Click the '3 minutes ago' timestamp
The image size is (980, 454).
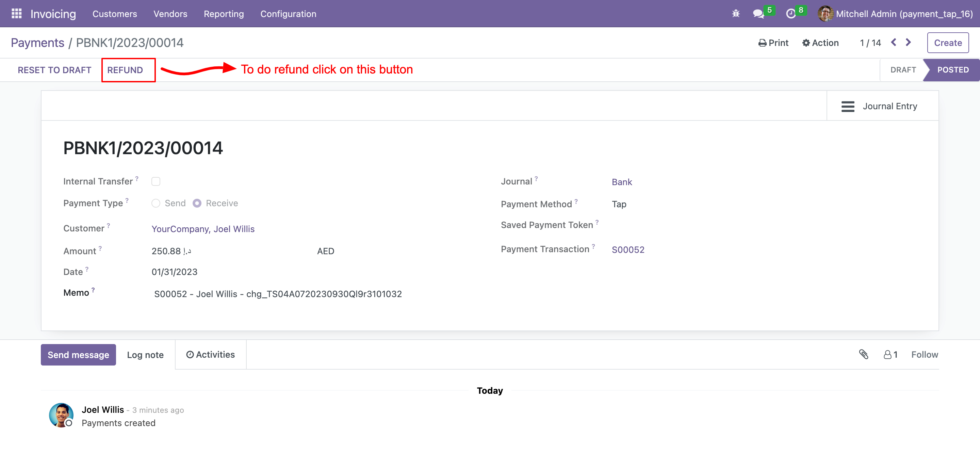coord(158,410)
